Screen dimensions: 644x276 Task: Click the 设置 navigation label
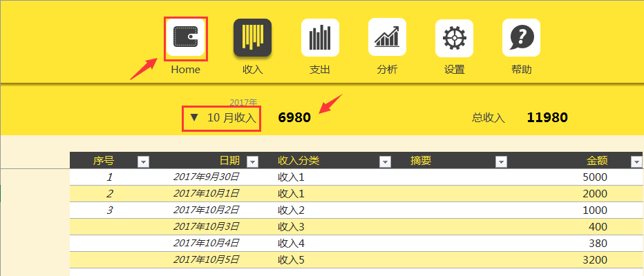click(x=454, y=69)
